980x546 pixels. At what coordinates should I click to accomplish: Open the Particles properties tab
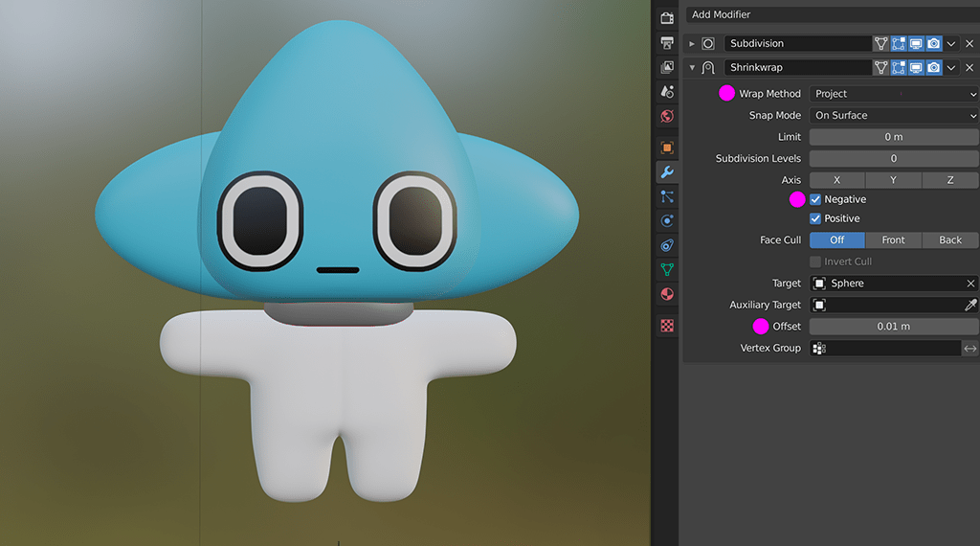tap(667, 196)
